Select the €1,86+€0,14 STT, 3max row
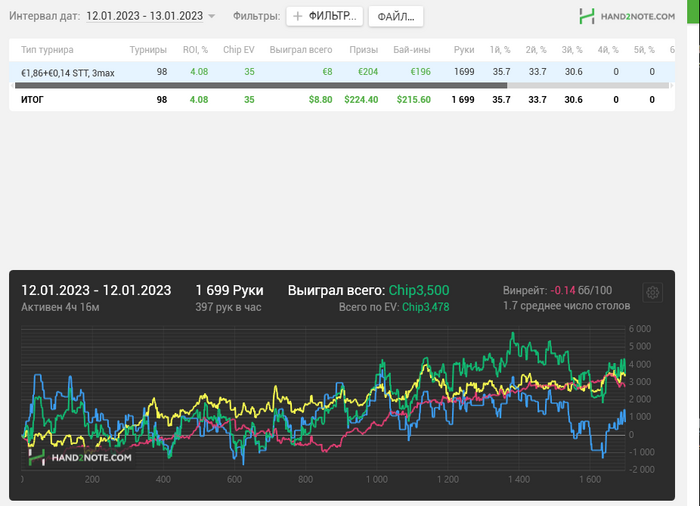 pyautogui.click(x=342, y=71)
